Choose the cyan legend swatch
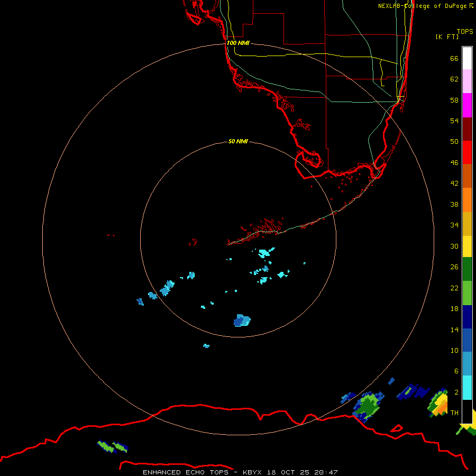476x476 pixels. tap(467, 388)
